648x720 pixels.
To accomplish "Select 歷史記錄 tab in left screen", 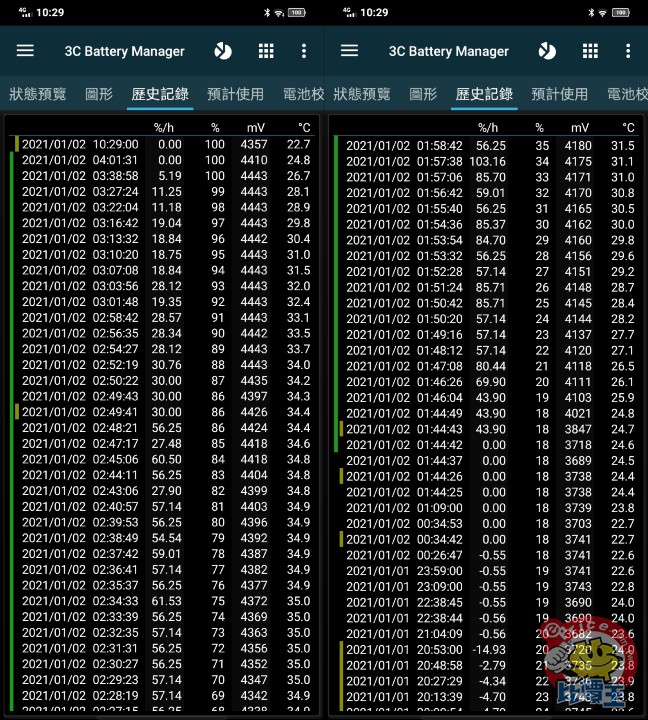I will click(160, 94).
